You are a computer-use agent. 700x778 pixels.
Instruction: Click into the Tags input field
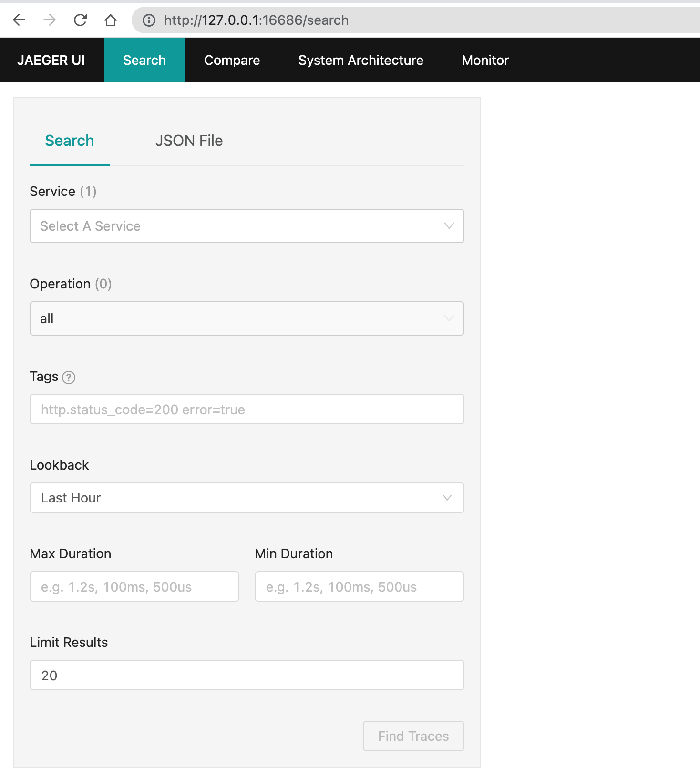(247, 409)
